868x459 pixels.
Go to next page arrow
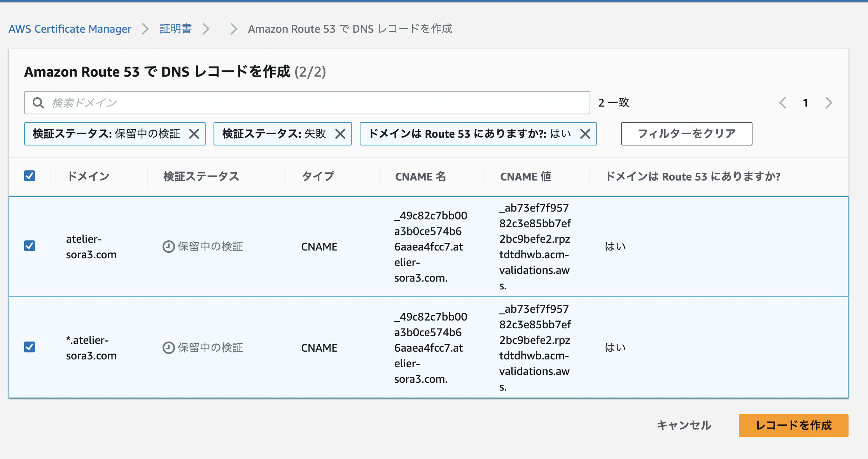(x=829, y=103)
